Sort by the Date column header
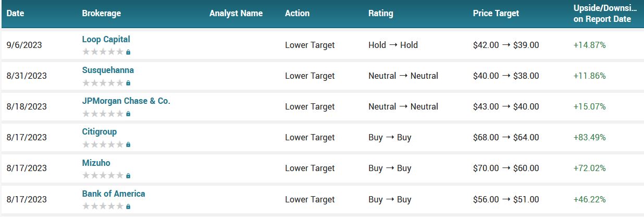Viewport: 644px width, 217px height. tap(15, 14)
